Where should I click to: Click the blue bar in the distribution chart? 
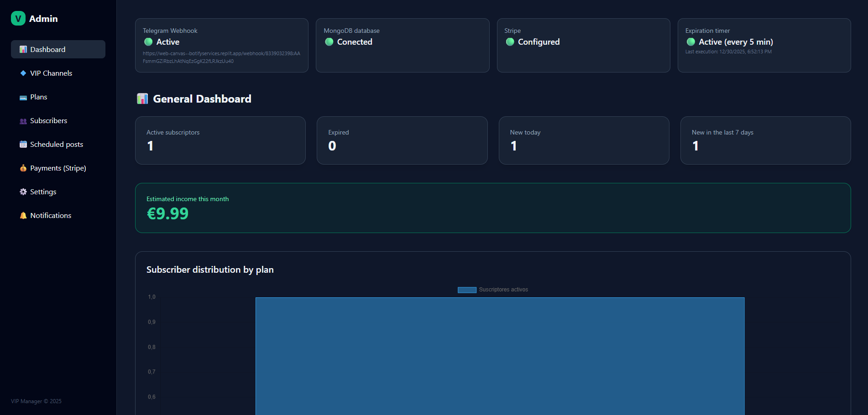tap(500, 356)
